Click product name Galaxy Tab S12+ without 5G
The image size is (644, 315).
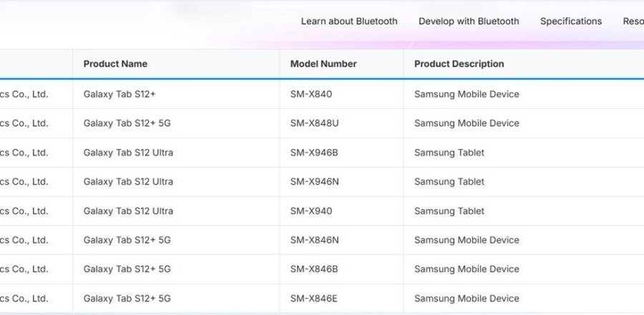point(119,94)
